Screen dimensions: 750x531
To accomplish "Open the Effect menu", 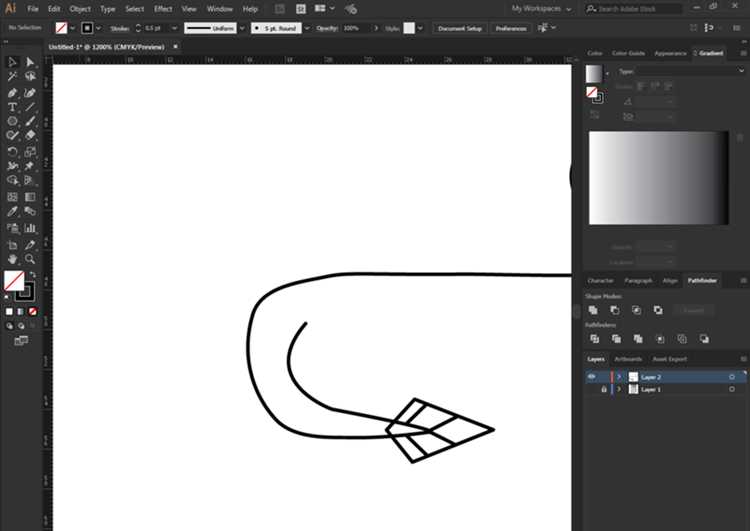I will [163, 9].
